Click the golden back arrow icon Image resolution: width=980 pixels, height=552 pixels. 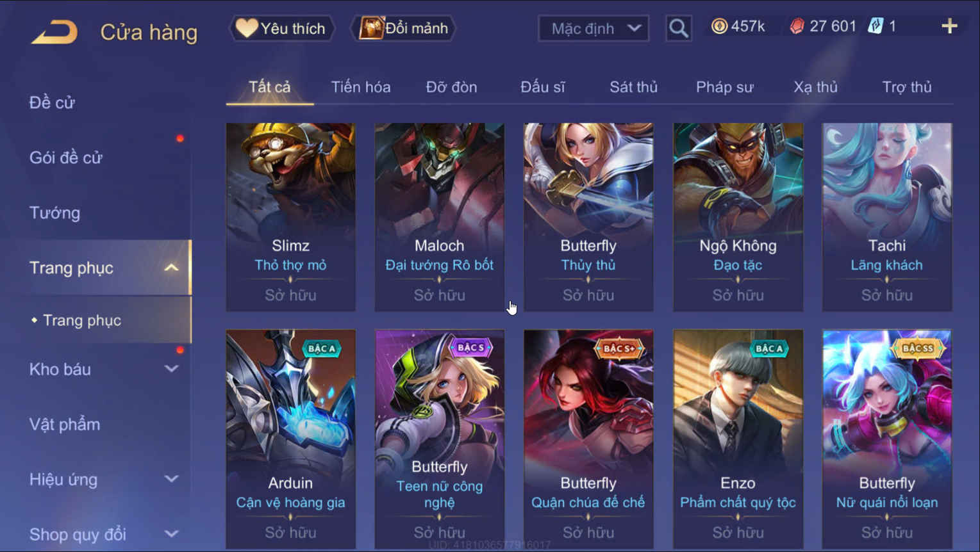(x=54, y=31)
